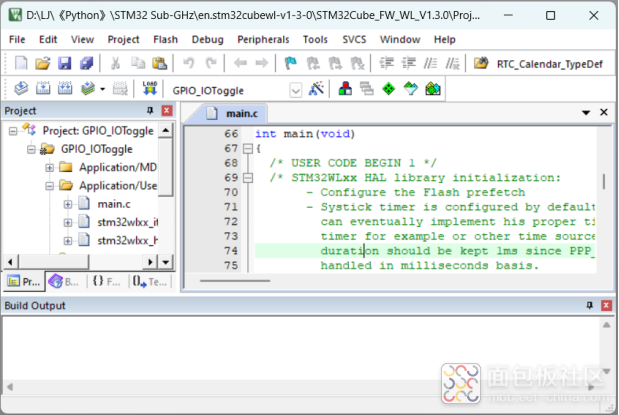619x415 pixels.
Task: Expand the main.c file tree node
Action: pos(68,204)
